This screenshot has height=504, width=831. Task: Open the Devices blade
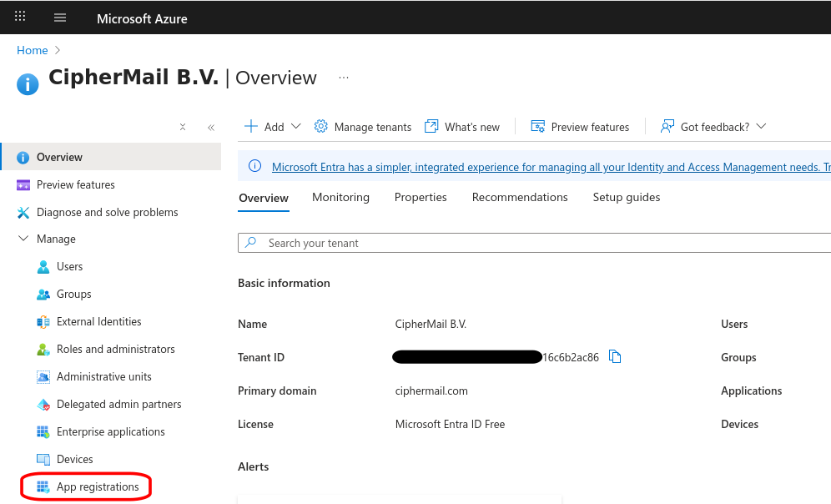[73, 459]
